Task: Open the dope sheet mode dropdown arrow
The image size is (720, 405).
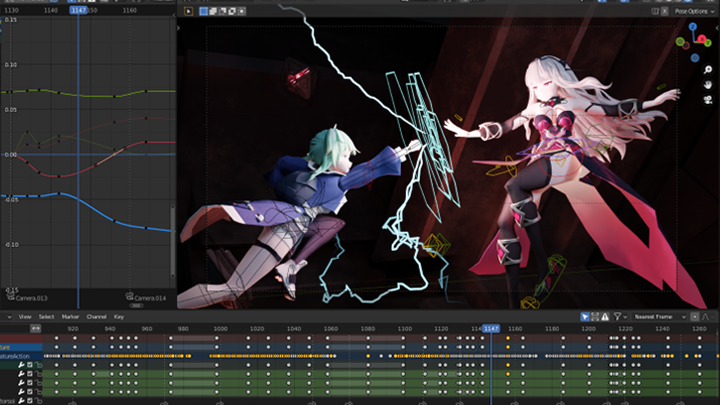Action: (9, 317)
